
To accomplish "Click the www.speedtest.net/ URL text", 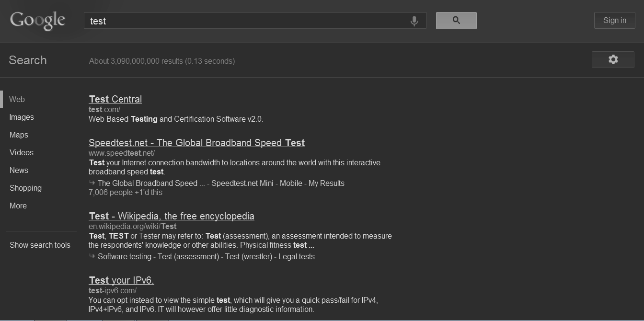I will point(122,153).
